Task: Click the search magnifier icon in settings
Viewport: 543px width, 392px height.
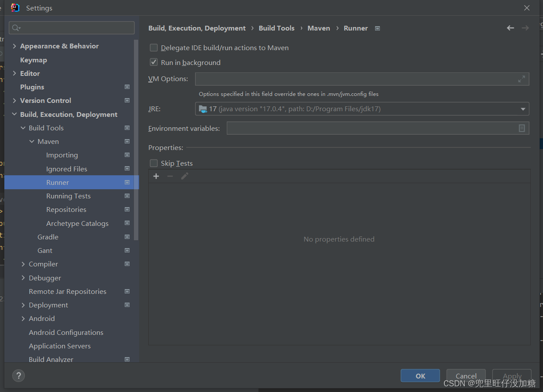Action: pyautogui.click(x=16, y=28)
